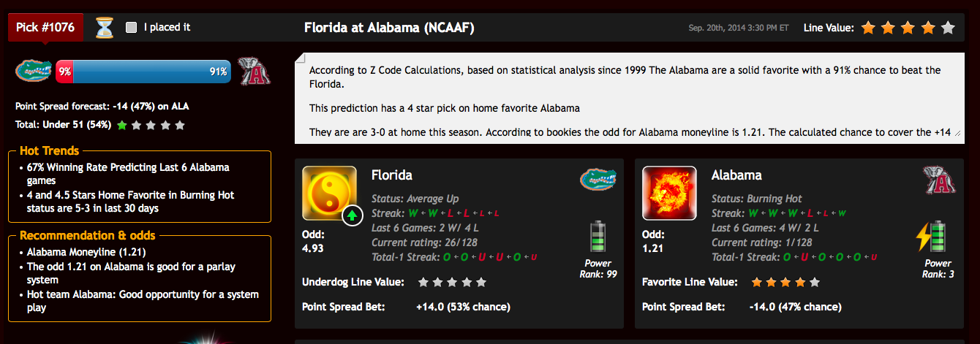Click the Florida Gators logo beside percentage bar
Image resolution: width=980 pixels, height=344 pixels.
34,71
